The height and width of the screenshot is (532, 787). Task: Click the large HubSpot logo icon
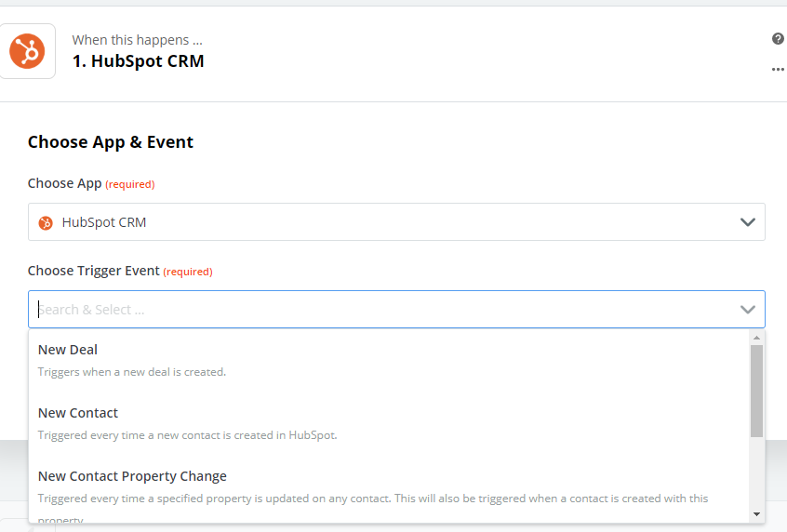27,51
